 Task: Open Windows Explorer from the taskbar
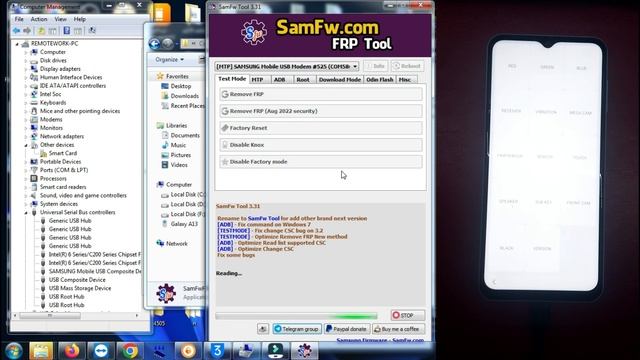click(41, 351)
